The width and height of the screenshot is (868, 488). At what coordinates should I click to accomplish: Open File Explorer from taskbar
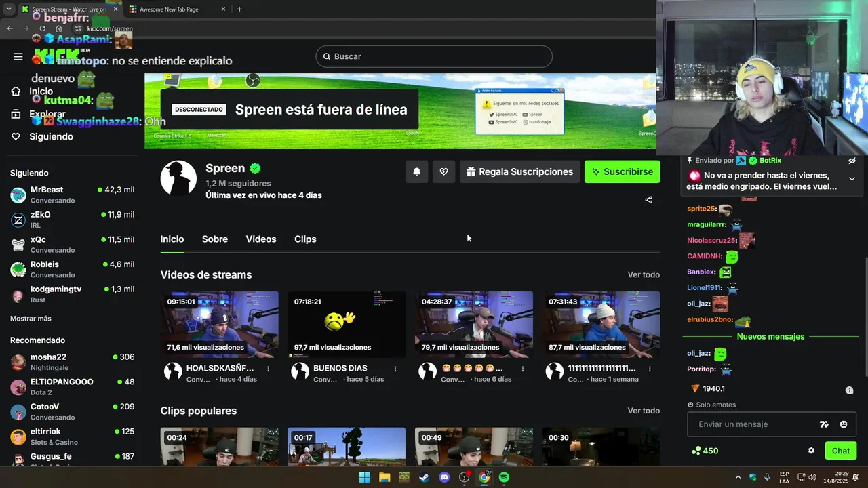click(x=384, y=477)
